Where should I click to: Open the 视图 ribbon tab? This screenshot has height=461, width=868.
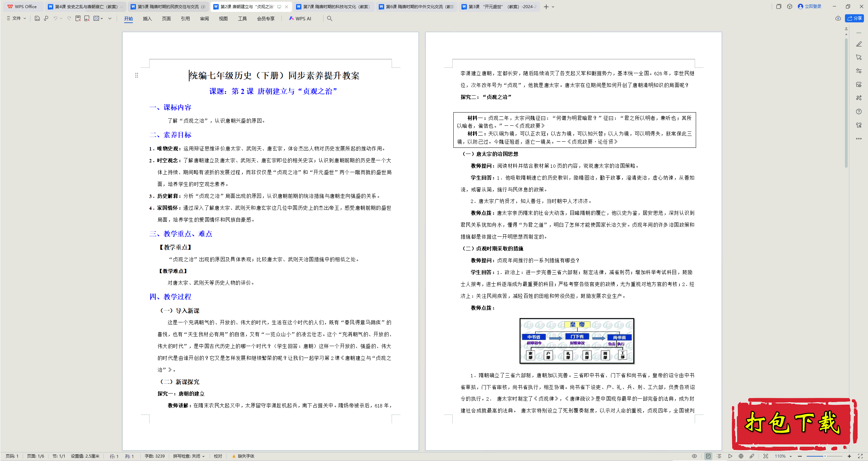coord(223,19)
